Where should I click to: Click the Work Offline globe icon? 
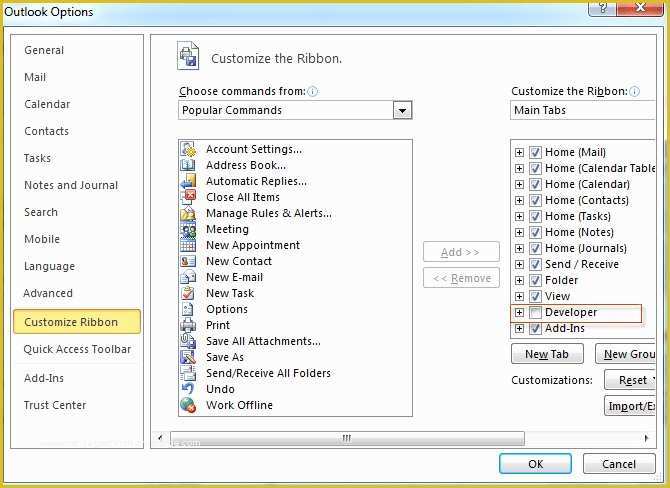point(188,405)
